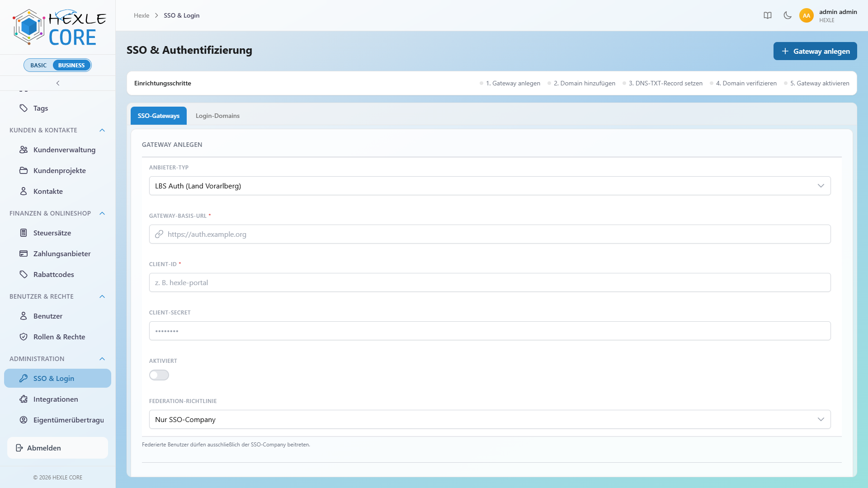Click the admin admin user name
This screenshot has height=488, width=868.
coord(838,12)
